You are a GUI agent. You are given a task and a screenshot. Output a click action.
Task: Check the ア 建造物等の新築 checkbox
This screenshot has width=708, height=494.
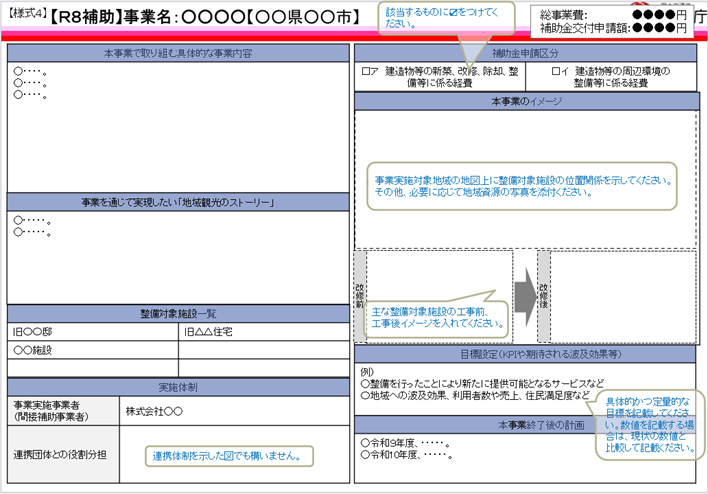[364, 72]
